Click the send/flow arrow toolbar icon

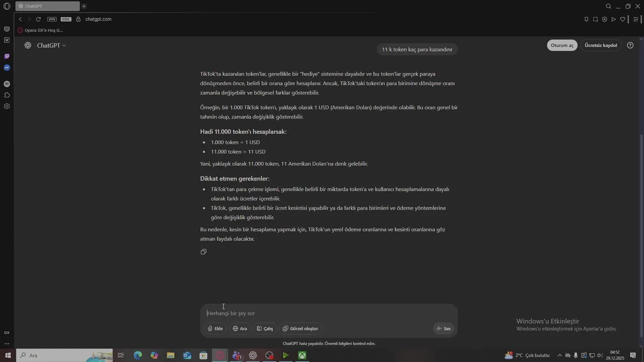(x=613, y=19)
